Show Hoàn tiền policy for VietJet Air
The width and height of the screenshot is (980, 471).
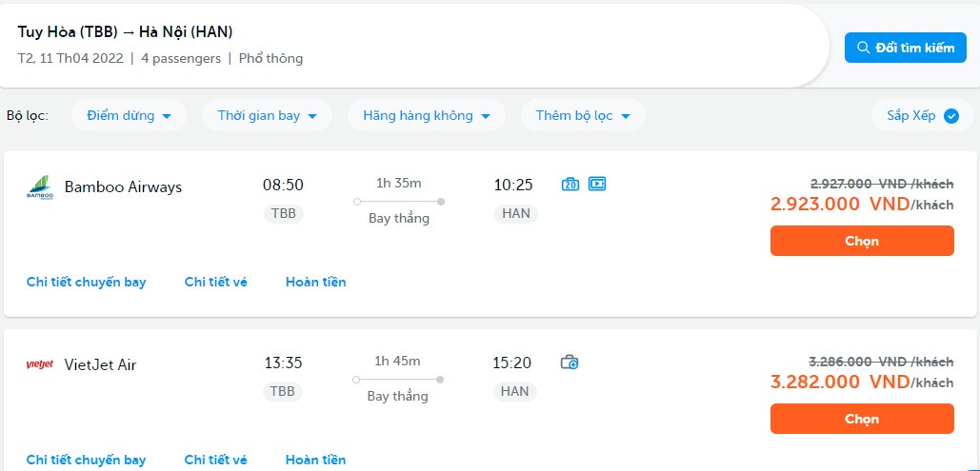click(x=316, y=460)
